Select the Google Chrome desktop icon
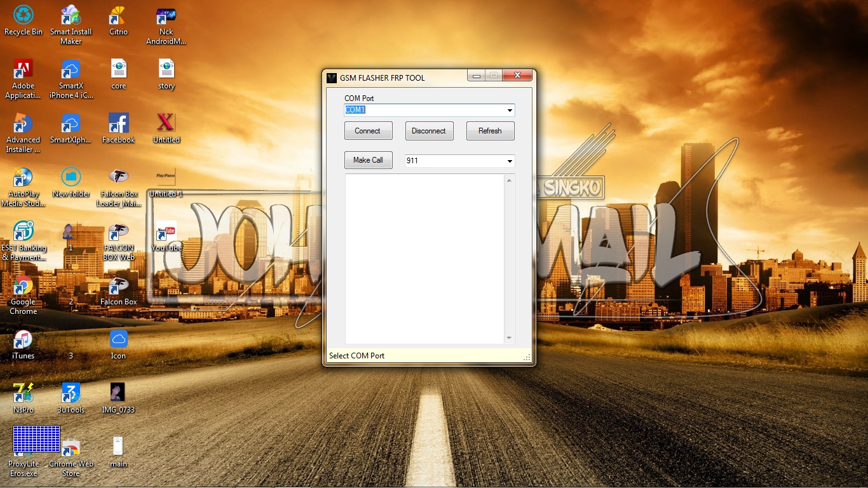This screenshot has height=488, width=868. point(24,295)
